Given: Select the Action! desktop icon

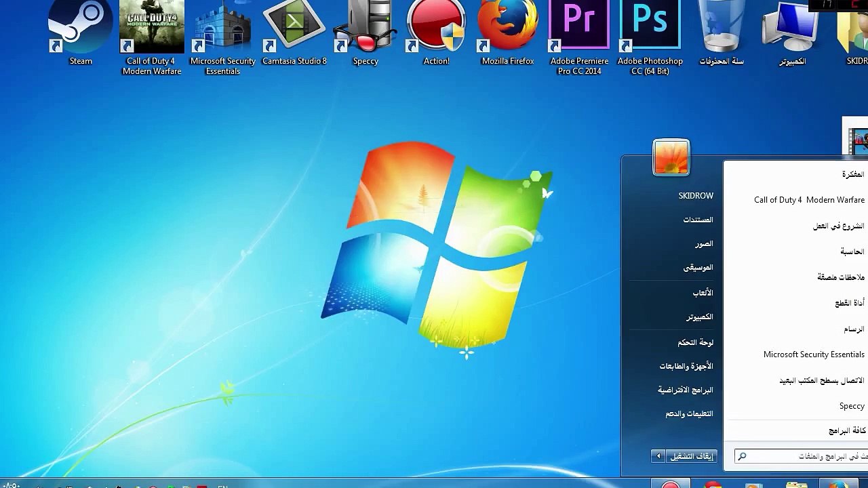Looking at the screenshot, I should (x=437, y=33).
